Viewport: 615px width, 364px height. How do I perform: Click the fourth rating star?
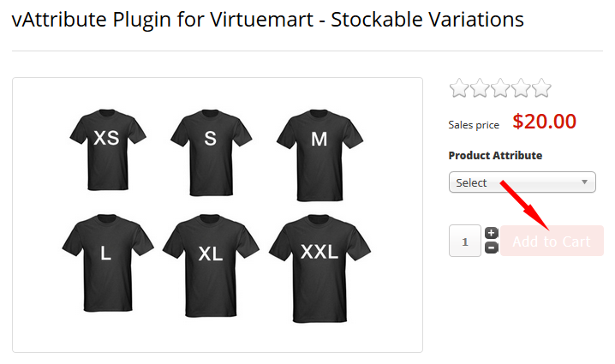pos(521,88)
